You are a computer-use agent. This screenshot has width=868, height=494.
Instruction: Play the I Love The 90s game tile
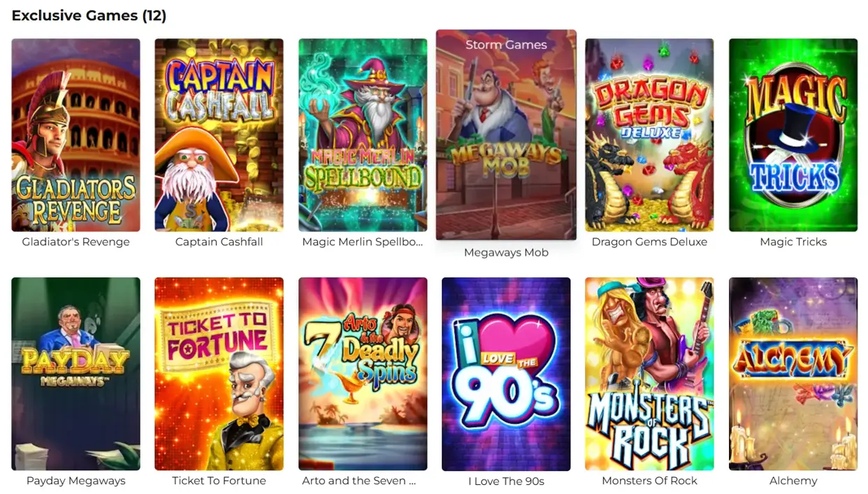506,374
